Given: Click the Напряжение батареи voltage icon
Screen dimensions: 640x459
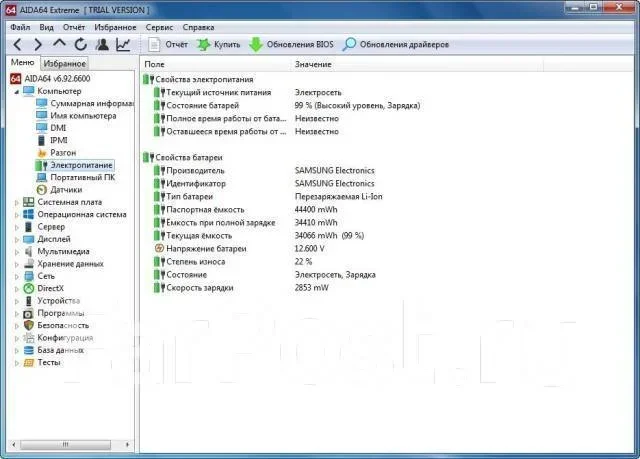Looking at the screenshot, I should (160, 248).
